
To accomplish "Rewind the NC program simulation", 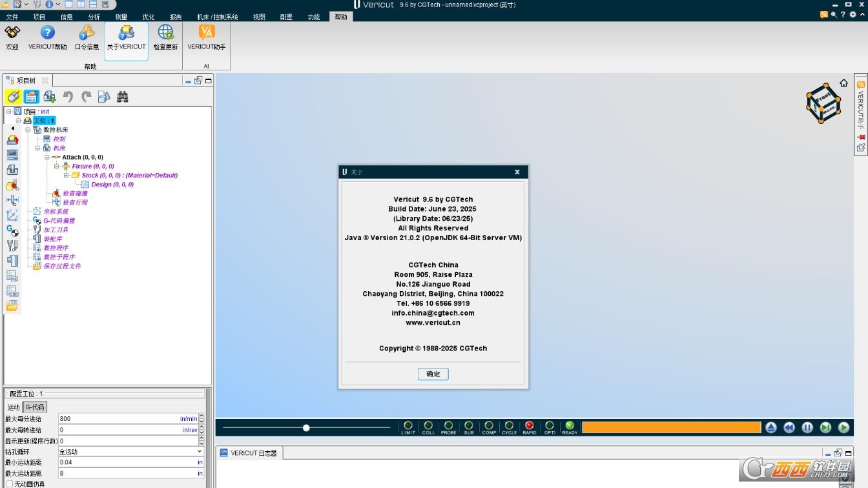I will [x=789, y=427].
